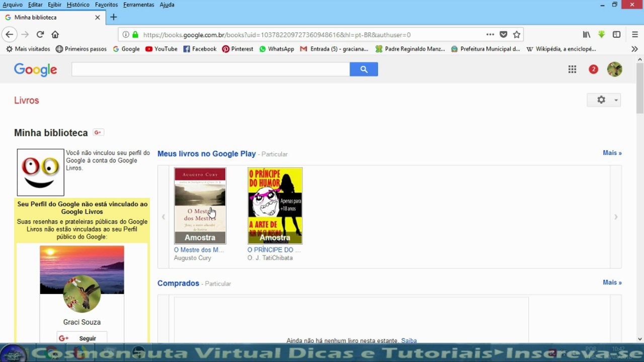
Task: Click Mais » beside Meus livros shelf
Action: point(612,153)
